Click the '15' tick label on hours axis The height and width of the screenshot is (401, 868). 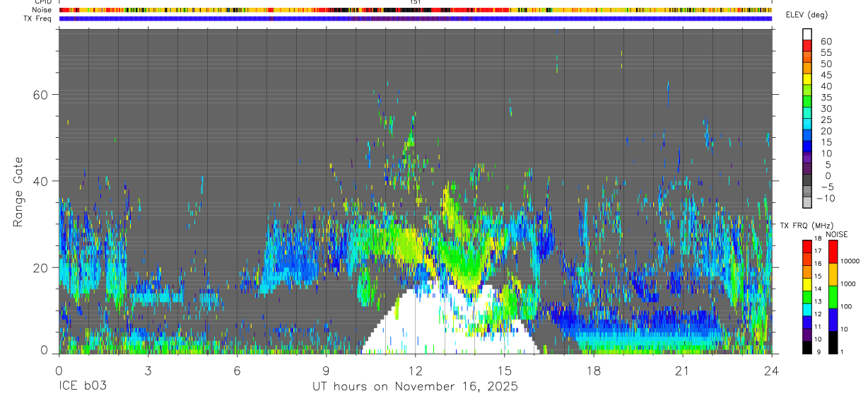tap(505, 370)
